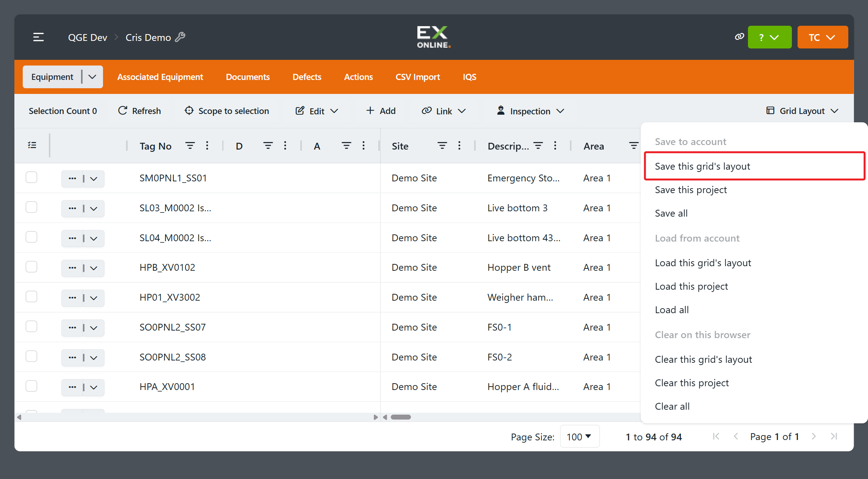This screenshot has width=868, height=479.
Task: Click the horizontal scrollbar thumb
Action: (x=401, y=417)
